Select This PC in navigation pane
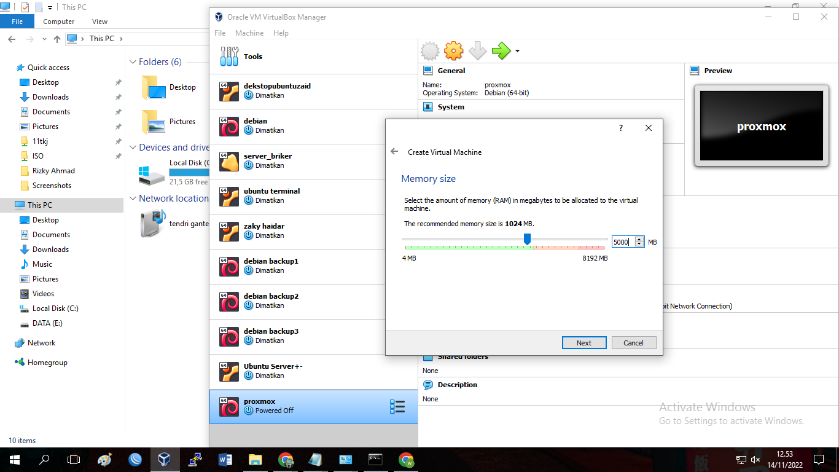The height and width of the screenshot is (472, 839). (x=40, y=205)
